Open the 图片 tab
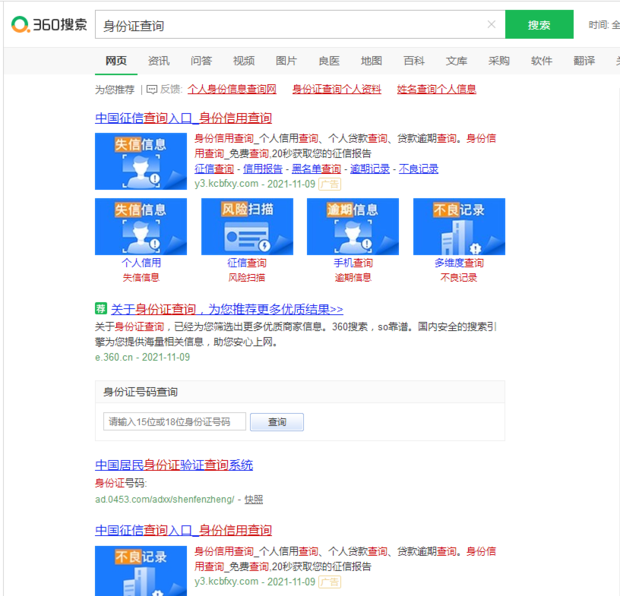Viewport: 620px width, 596px height. tap(286, 61)
